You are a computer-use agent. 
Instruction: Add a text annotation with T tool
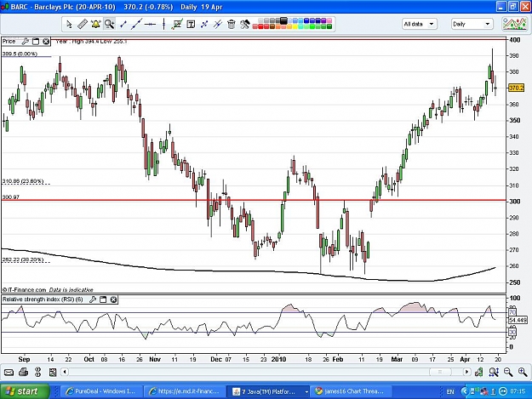(191, 24)
